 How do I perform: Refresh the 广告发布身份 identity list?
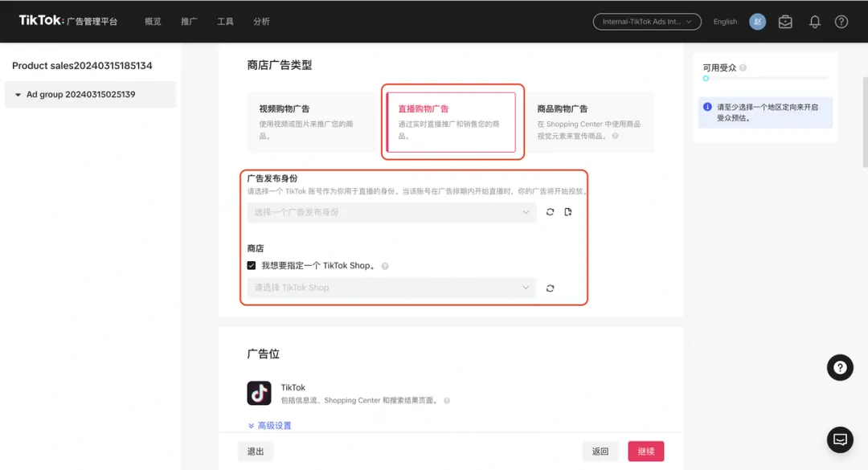pos(550,212)
